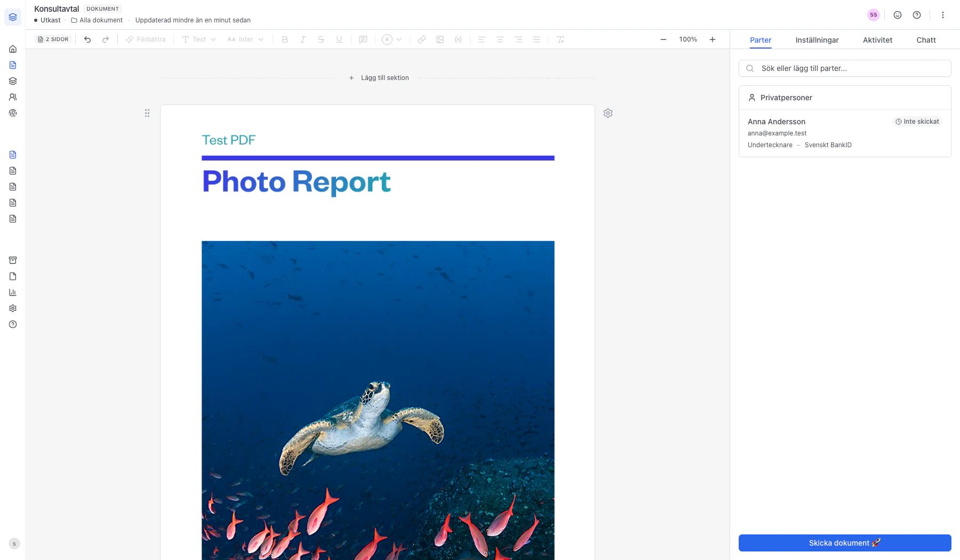Open the text color dropdown
960x560 pixels.
point(392,39)
